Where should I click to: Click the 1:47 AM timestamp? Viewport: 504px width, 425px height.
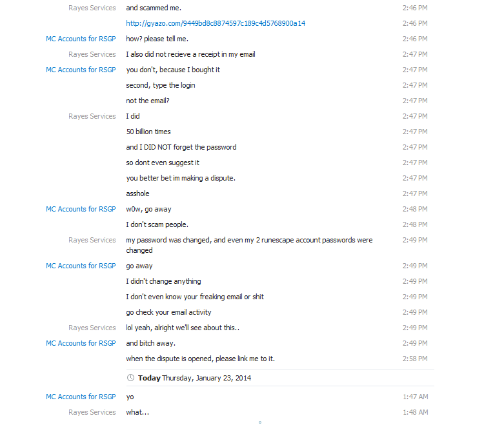(416, 397)
